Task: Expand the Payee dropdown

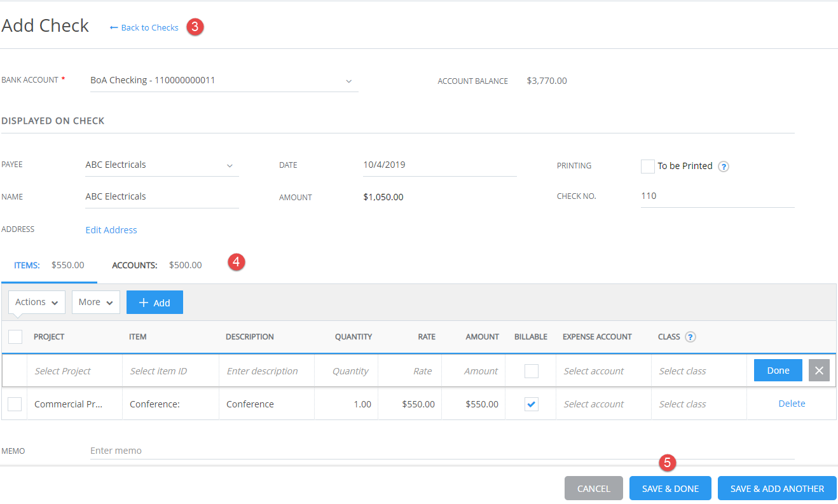Action: [162, 165]
